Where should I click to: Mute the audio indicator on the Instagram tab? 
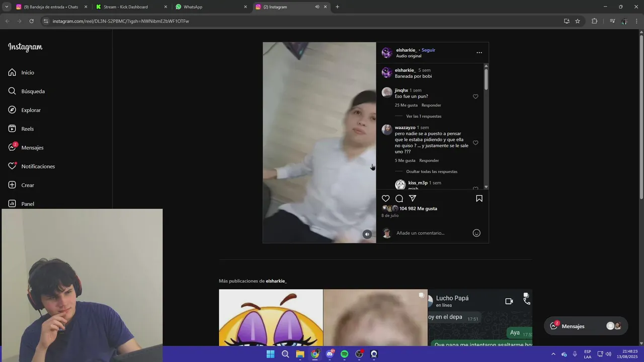317,7
